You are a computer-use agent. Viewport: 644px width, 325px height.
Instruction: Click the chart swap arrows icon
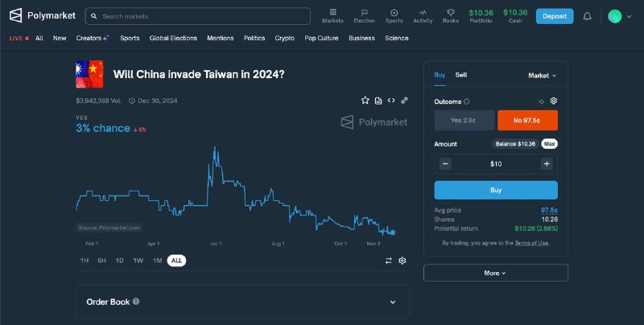point(389,261)
